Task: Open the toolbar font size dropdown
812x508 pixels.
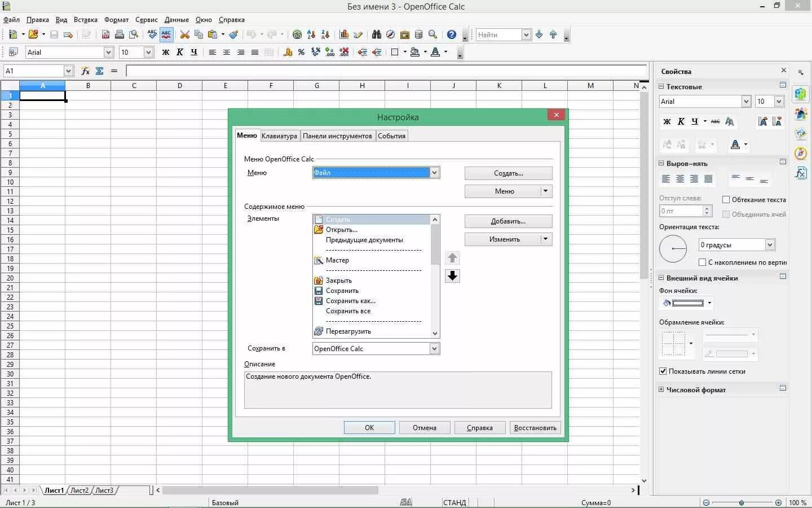Action: click(148, 52)
